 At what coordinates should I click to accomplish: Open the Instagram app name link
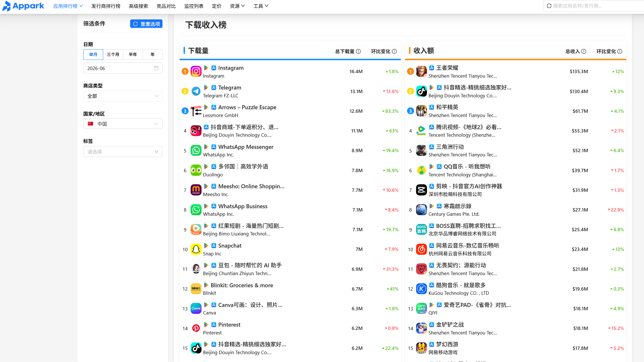point(231,68)
